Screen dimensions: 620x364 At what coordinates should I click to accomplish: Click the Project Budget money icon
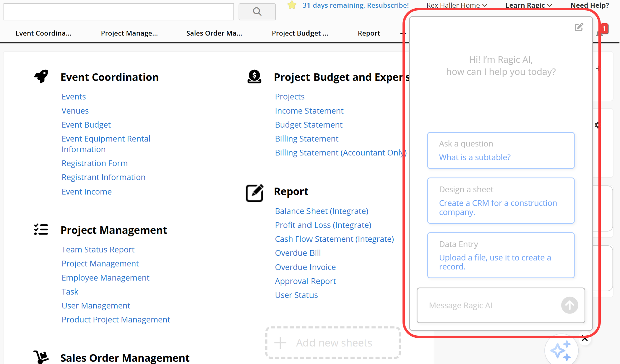254,77
